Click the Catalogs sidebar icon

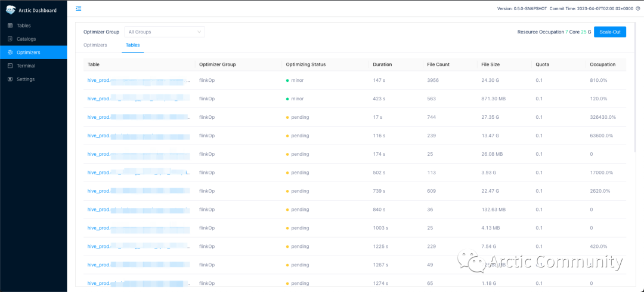coord(10,39)
